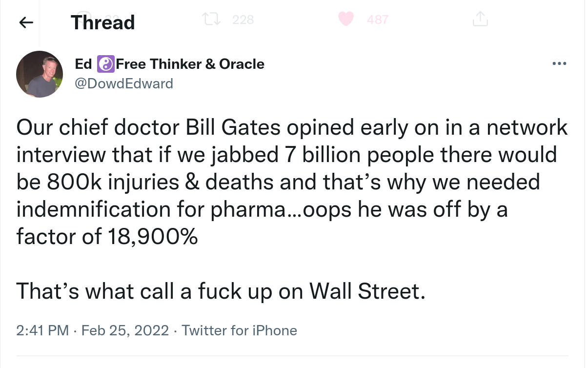This screenshot has height=368, width=588.
Task: Click the 2:41 PM timestamp
Action: click(42, 330)
